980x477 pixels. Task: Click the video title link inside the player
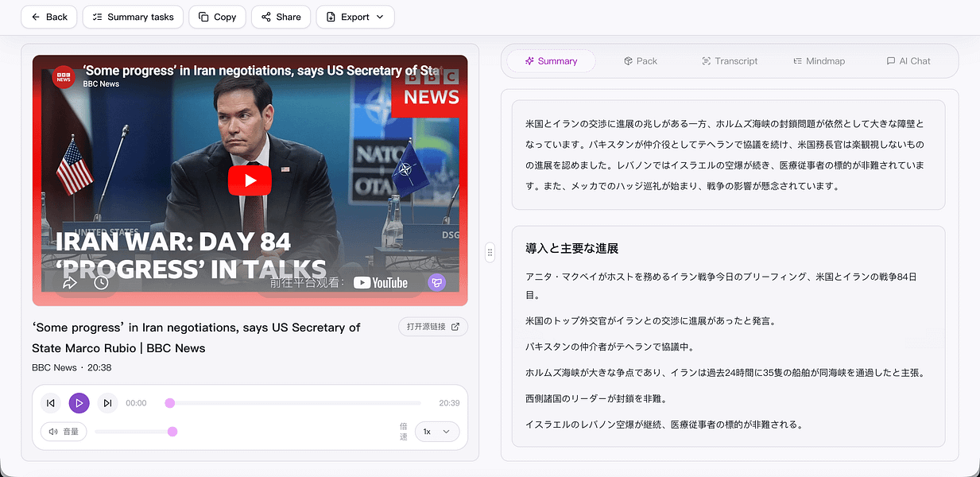[x=262, y=71]
